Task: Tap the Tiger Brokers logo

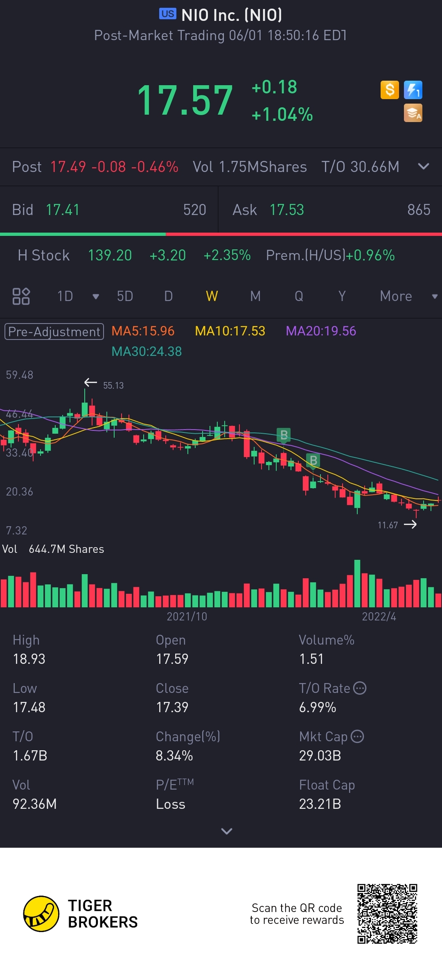Action: coord(80,914)
